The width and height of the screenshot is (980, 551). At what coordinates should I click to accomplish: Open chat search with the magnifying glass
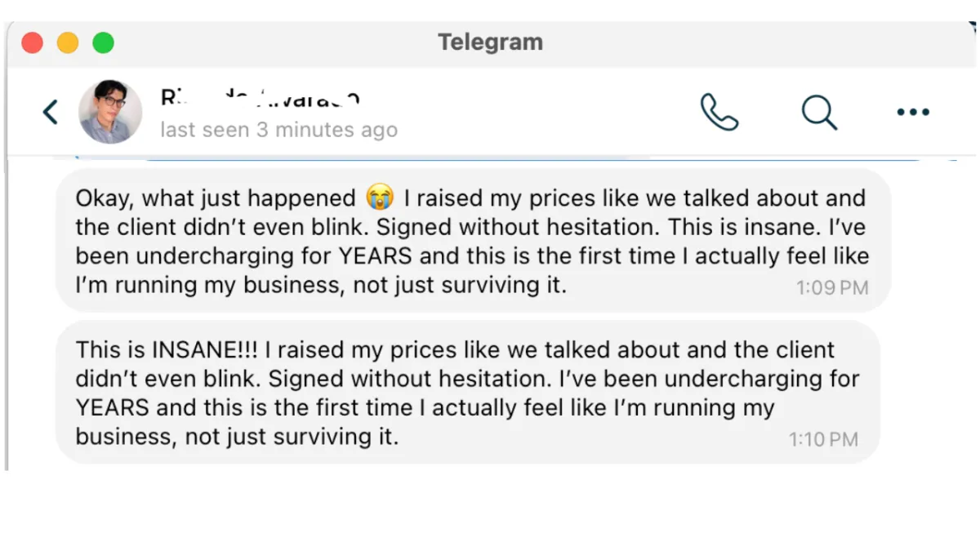[819, 112]
